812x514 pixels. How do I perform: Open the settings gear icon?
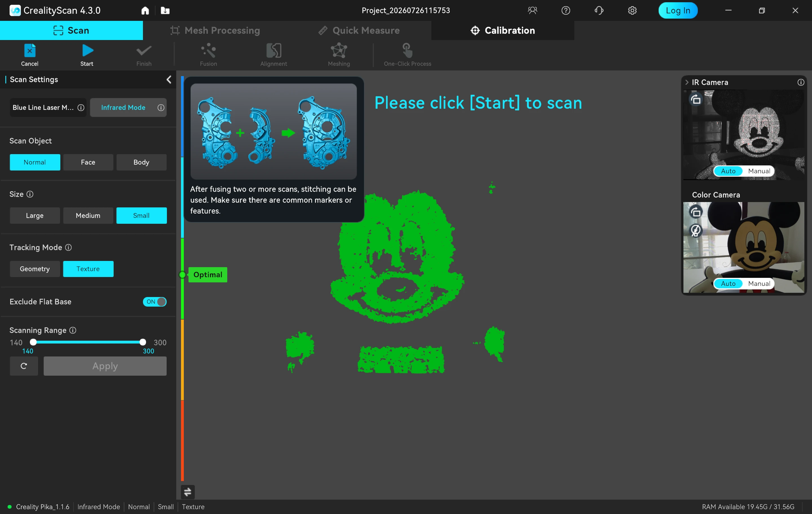click(632, 10)
